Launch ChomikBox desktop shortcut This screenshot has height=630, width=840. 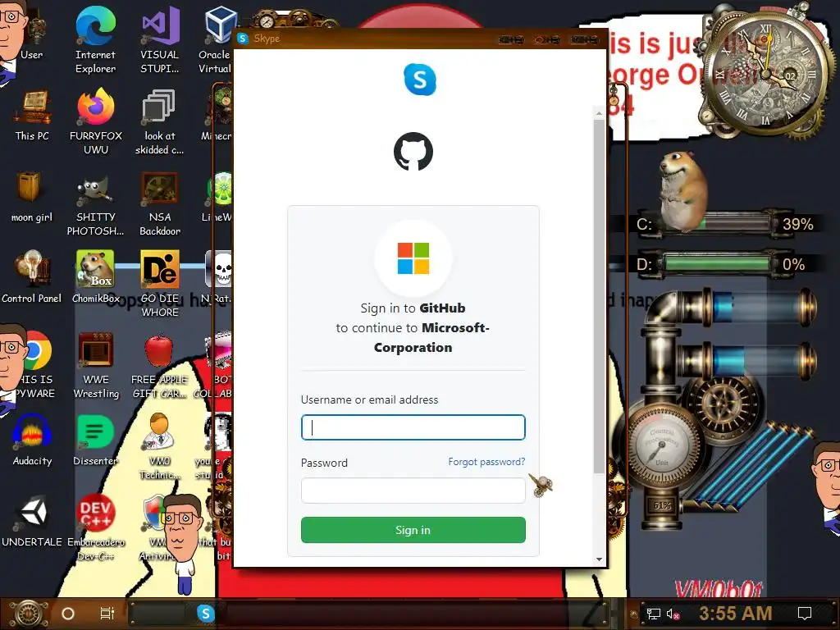(95, 277)
